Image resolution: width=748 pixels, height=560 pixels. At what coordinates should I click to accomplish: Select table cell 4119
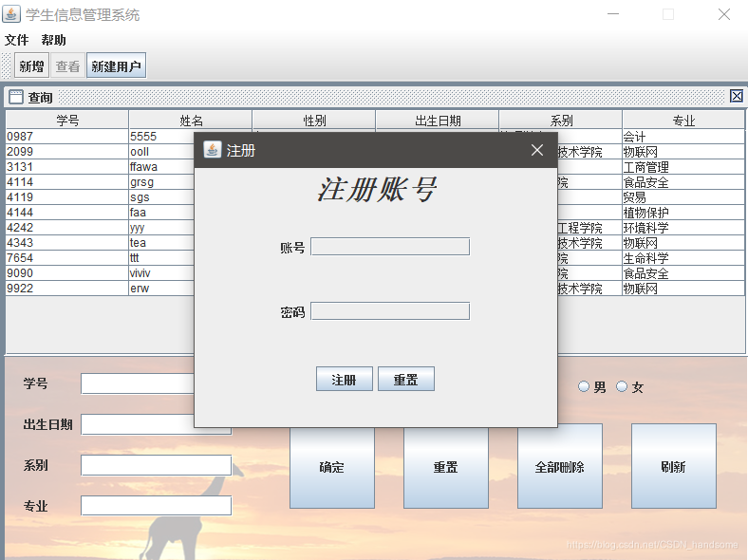point(67,197)
